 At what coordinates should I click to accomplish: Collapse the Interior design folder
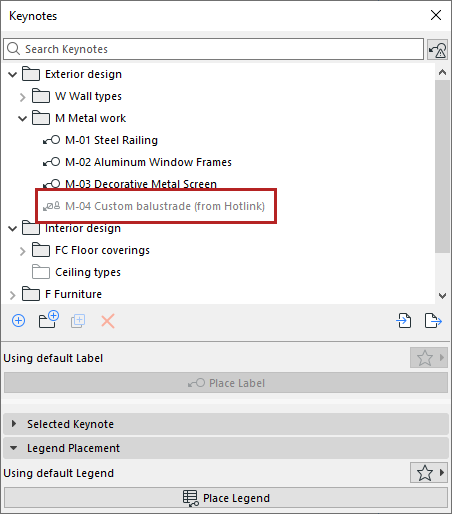(x=13, y=229)
